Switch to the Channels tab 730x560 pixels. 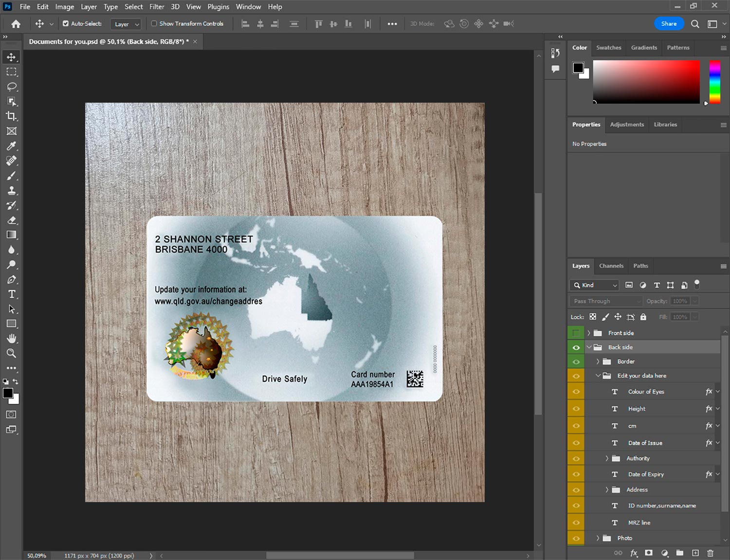point(611,266)
